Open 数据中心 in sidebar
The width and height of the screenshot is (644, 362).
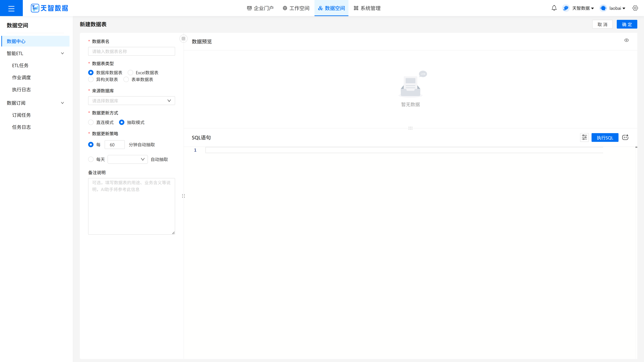pos(35,41)
